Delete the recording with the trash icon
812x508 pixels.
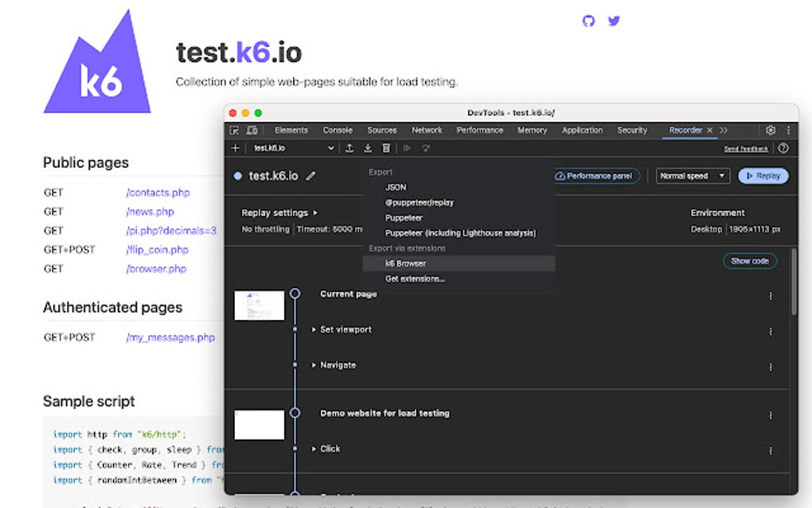[x=386, y=148]
